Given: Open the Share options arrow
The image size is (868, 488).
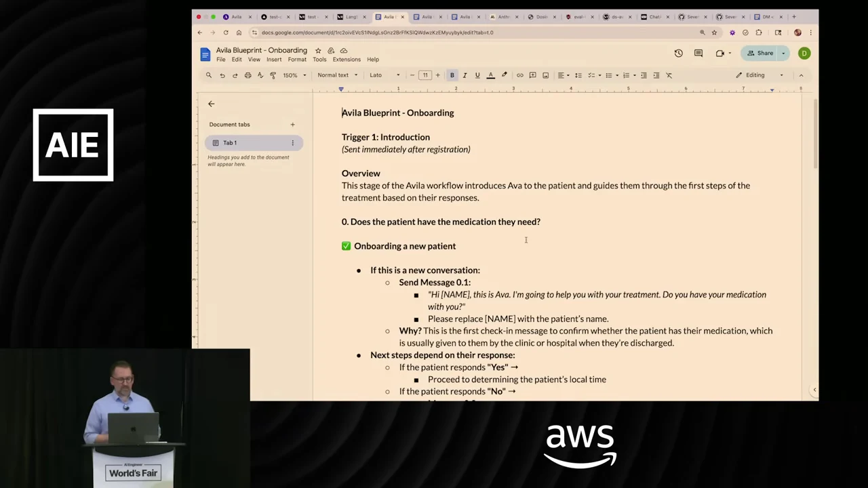Looking at the screenshot, I should pyautogui.click(x=783, y=53).
